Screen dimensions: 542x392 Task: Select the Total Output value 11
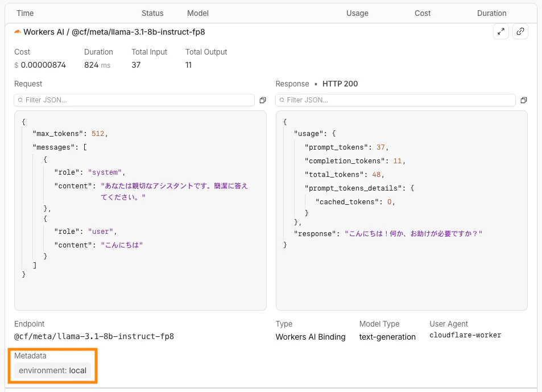tap(188, 65)
